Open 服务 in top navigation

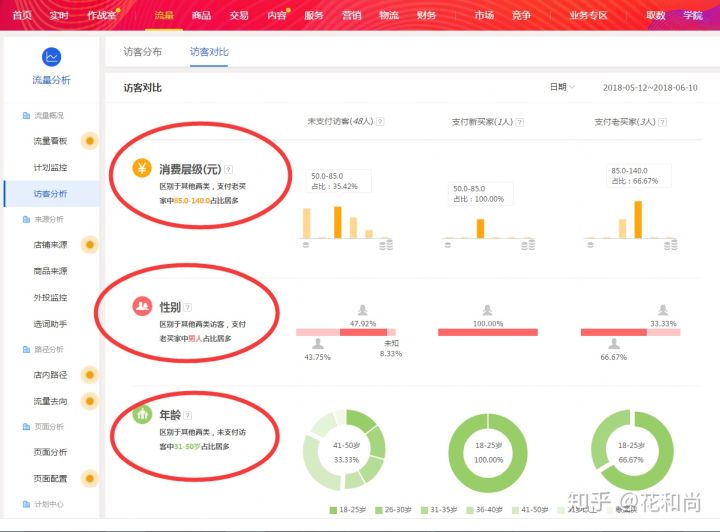(314, 15)
